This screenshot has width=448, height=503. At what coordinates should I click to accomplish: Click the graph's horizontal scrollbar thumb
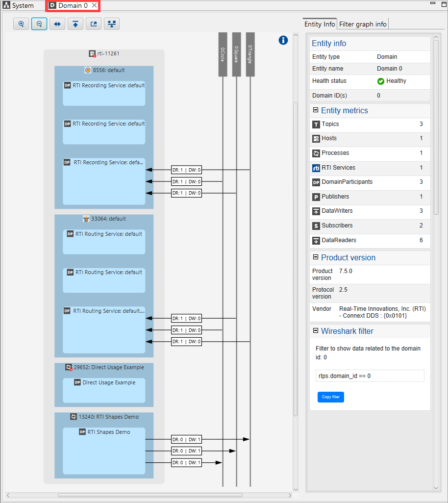[150, 495]
